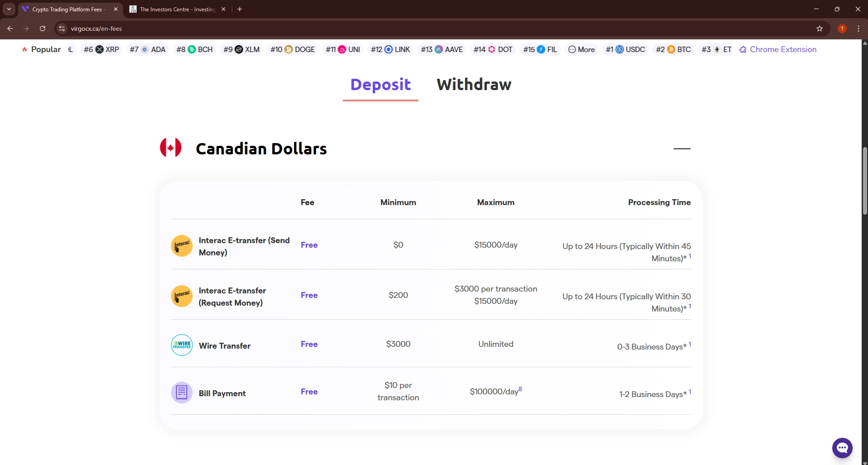This screenshot has height=465, width=868.
Task: Click "1-2 Business Days" processing time
Action: tap(653, 394)
